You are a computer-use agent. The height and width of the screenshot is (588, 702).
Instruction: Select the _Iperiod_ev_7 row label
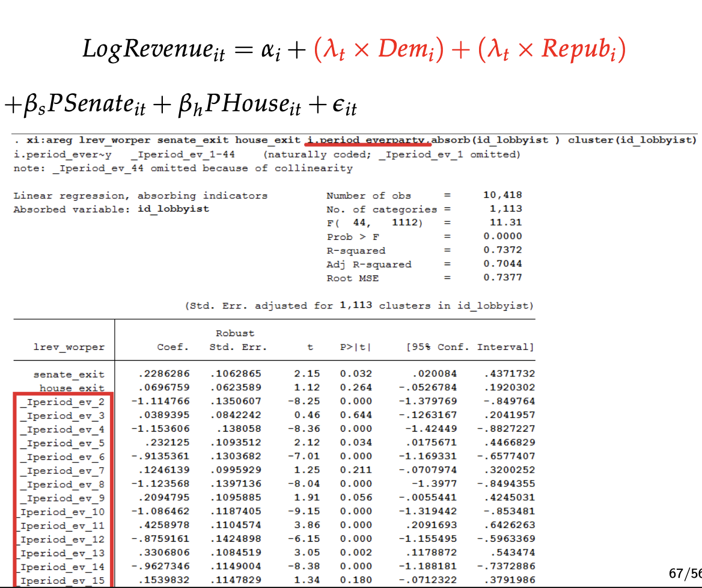tap(63, 471)
